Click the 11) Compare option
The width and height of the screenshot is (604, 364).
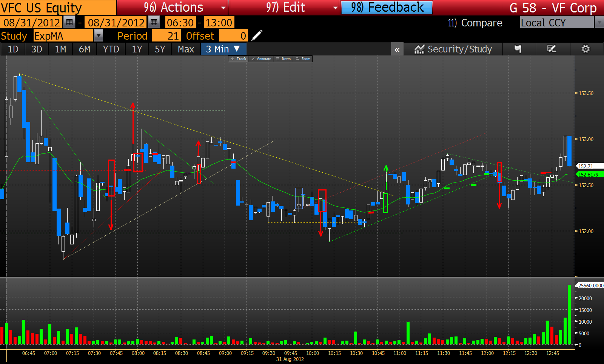pyautogui.click(x=475, y=23)
